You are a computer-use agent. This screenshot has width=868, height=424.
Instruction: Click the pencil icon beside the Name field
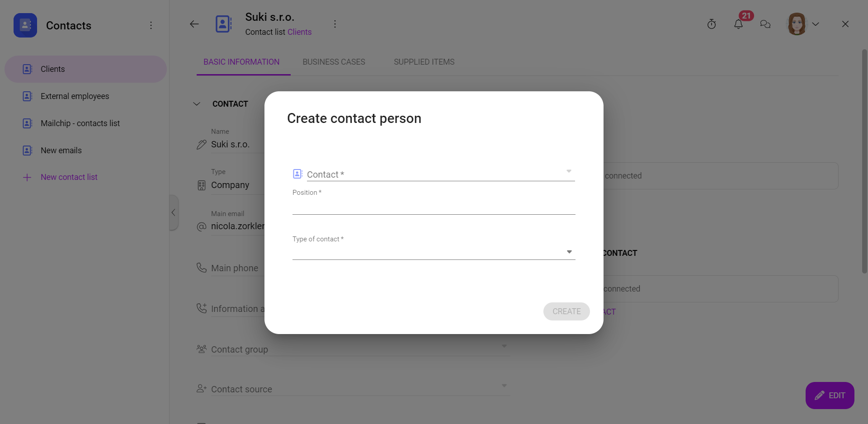[x=201, y=144]
